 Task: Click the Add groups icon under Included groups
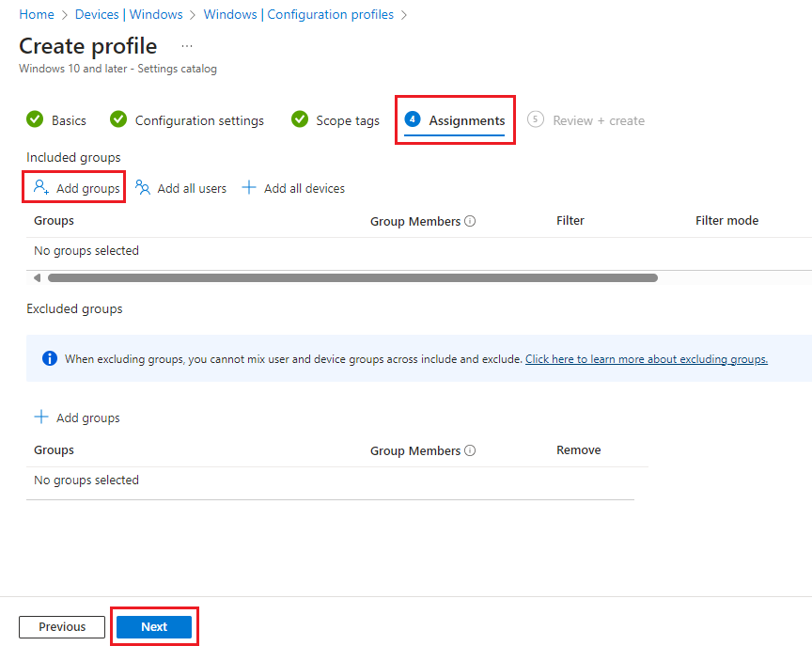41,187
